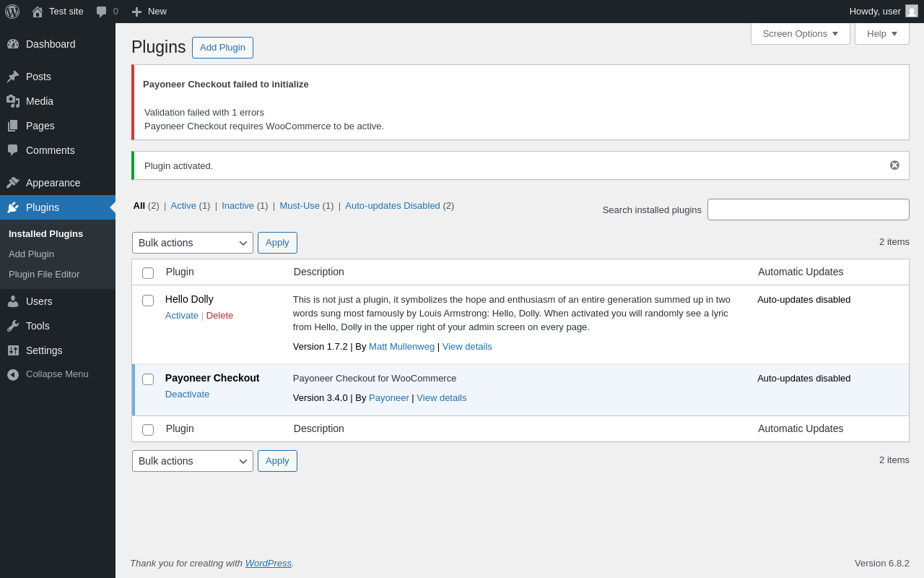Tick the Payoneer Checkout checkbox
Image resolution: width=924 pixels, height=578 pixels.
click(148, 379)
